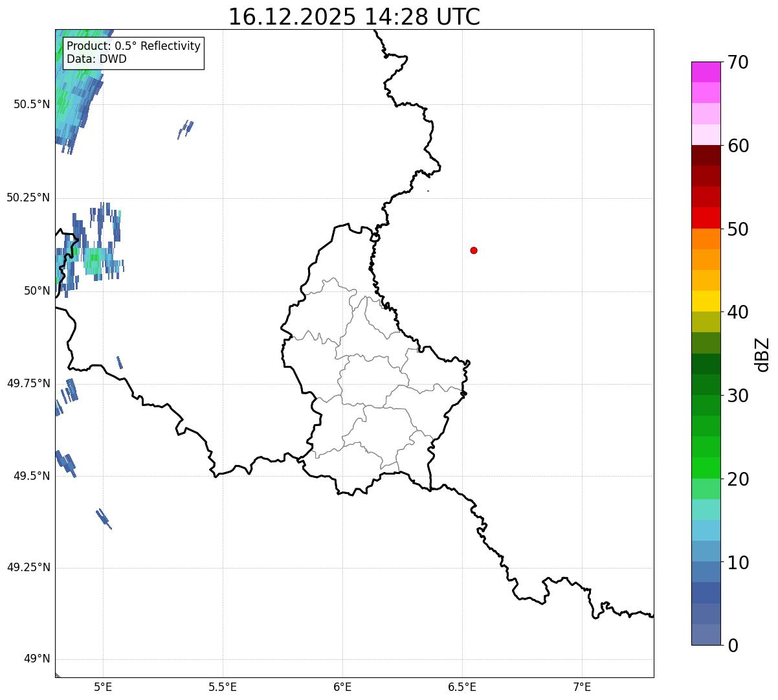Click the latitude label 49.75°N

coord(28,383)
